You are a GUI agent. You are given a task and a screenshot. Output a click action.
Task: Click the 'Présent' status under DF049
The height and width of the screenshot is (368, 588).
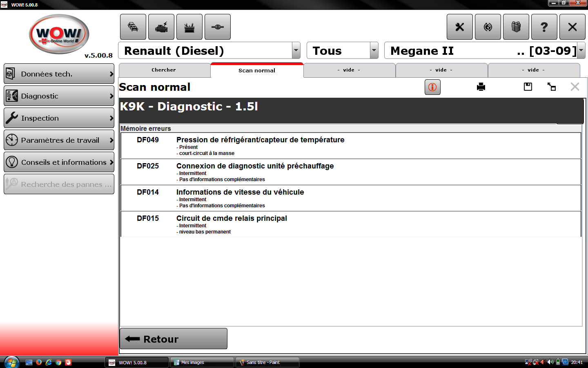(x=188, y=147)
